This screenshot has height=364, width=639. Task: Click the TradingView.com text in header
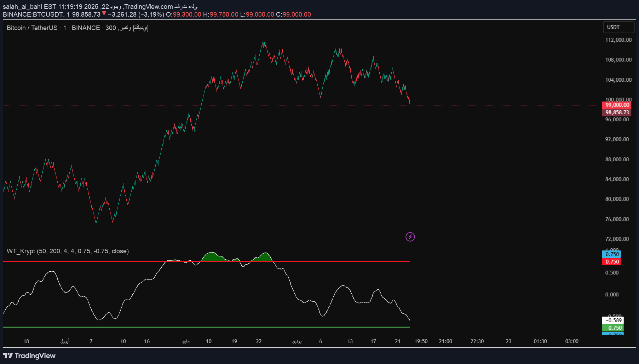(x=149, y=7)
